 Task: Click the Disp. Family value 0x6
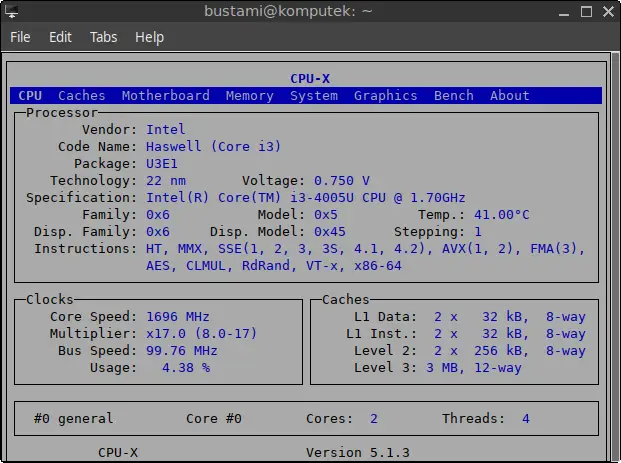point(158,232)
